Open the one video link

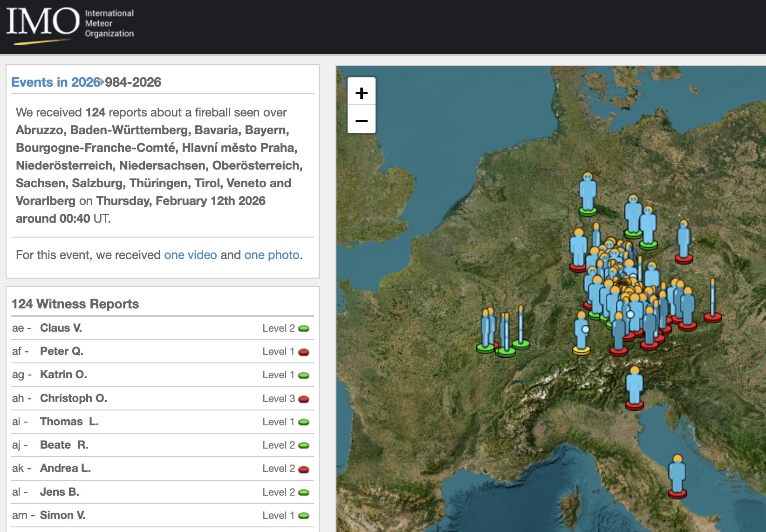190,255
